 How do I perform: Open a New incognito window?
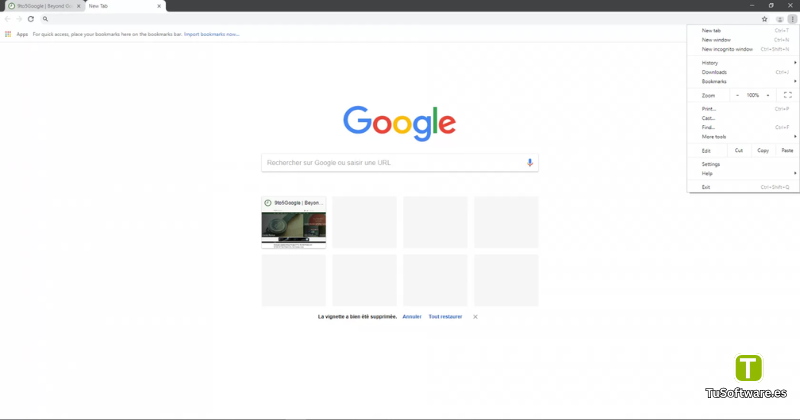point(743,49)
